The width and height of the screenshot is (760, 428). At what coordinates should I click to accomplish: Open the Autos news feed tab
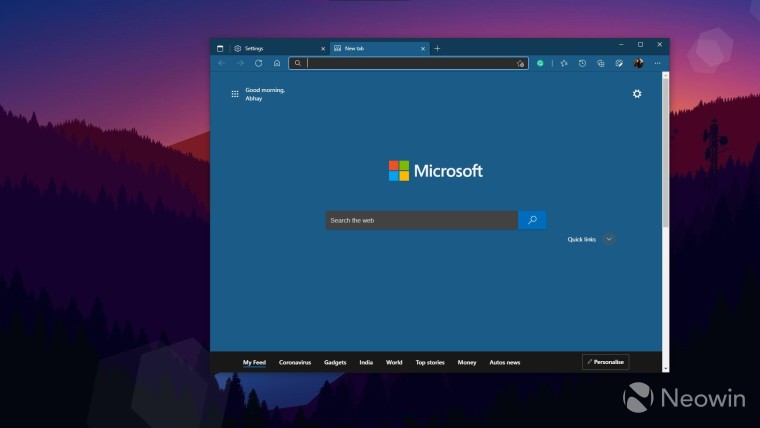click(505, 363)
